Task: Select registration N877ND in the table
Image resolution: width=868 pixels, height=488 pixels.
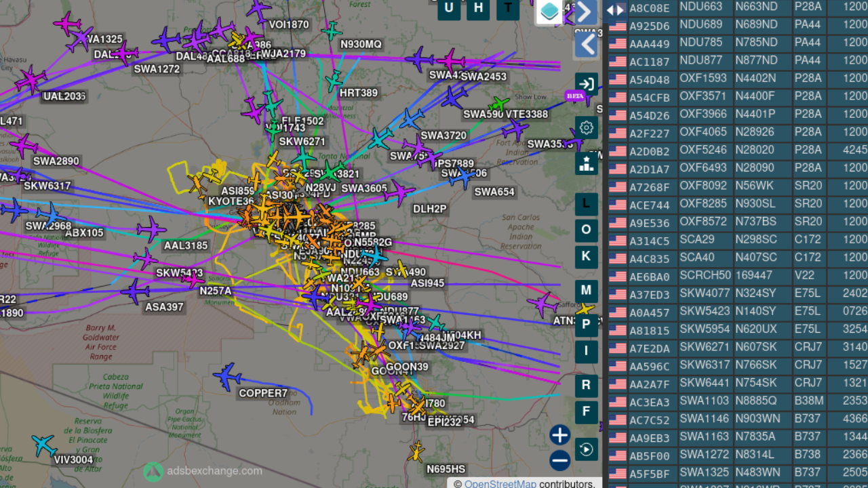Action: tap(757, 60)
